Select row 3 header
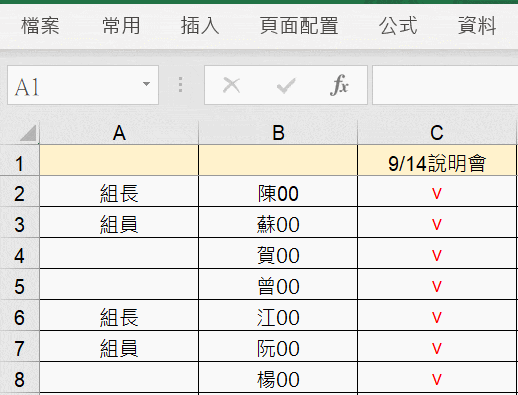This screenshot has width=518, height=395. pos(19,222)
